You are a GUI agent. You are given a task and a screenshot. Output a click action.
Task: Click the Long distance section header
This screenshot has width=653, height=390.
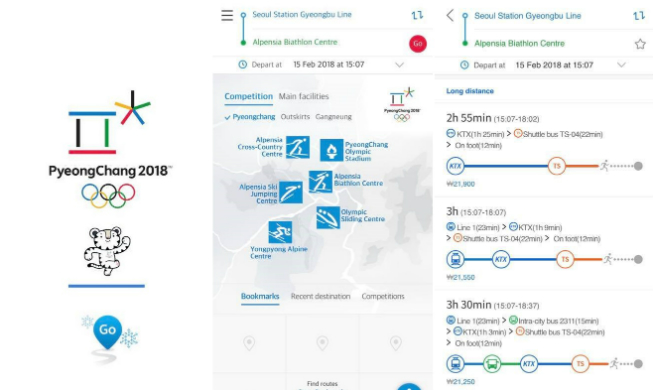470,91
